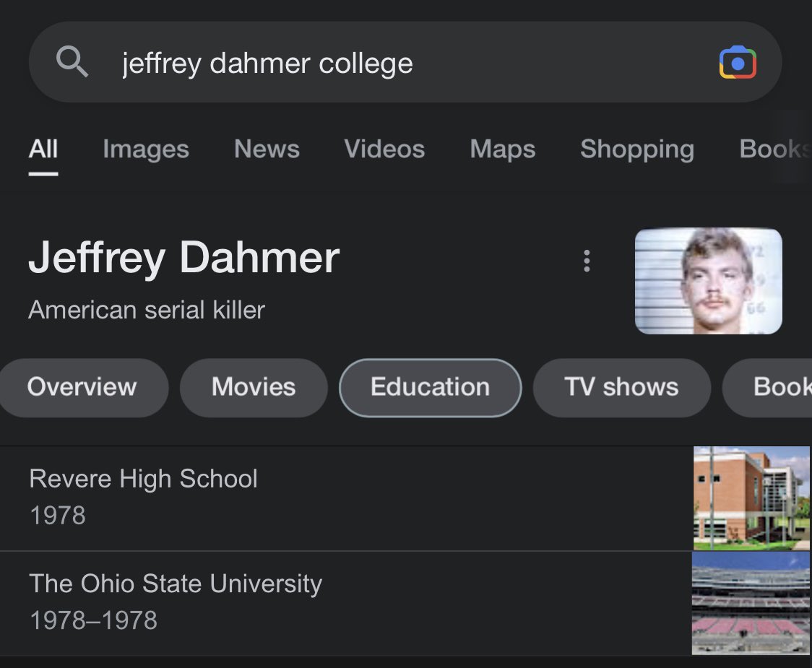Tap the magnifying glass search icon
Image resolution: width=812 pixels, height=668 pixels.
(72, 61)
